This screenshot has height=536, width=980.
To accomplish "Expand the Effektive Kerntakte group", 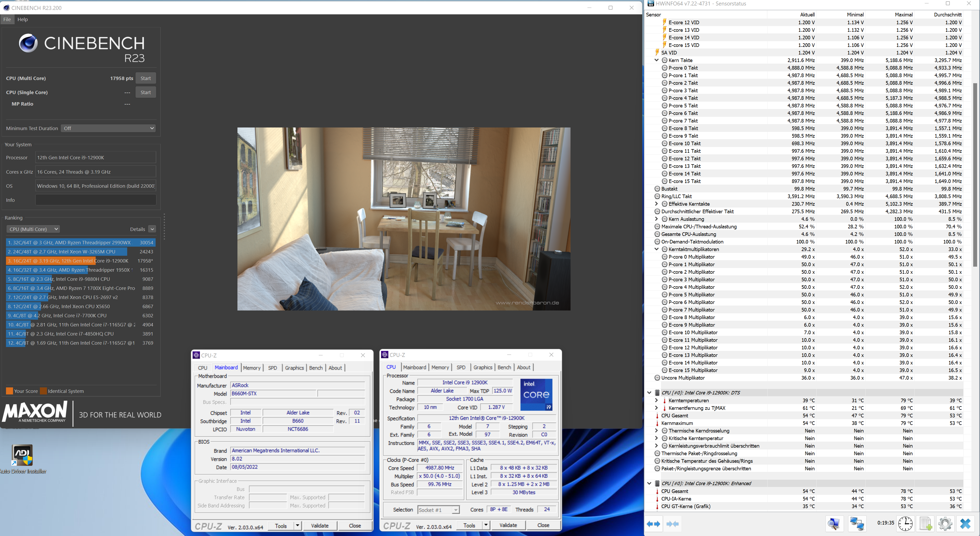I will point(656,204).
